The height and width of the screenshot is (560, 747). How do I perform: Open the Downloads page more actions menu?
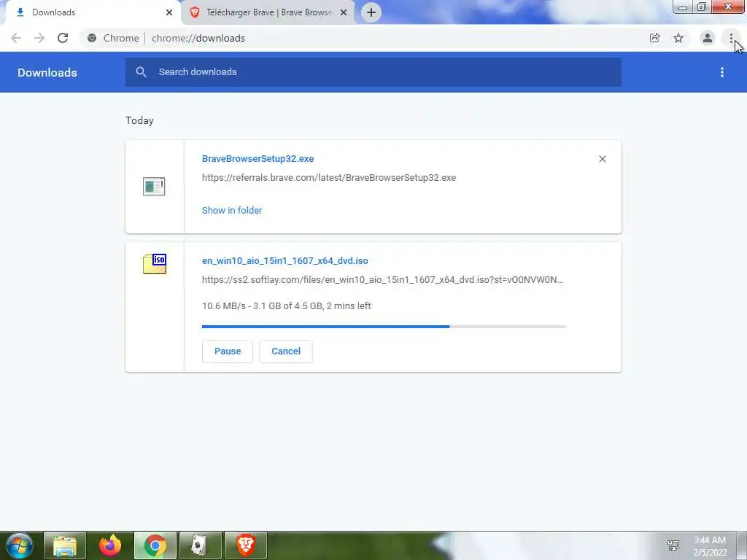(721, 72)
